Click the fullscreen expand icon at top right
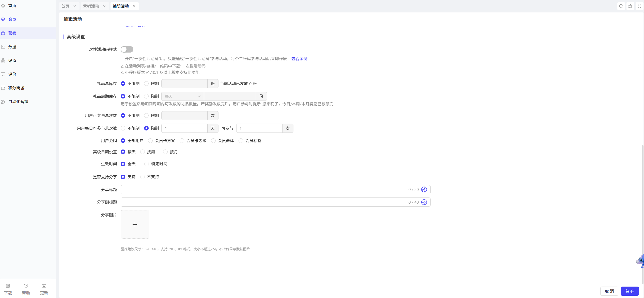Screen dimensions: 644x298 [x=639, y=6]
